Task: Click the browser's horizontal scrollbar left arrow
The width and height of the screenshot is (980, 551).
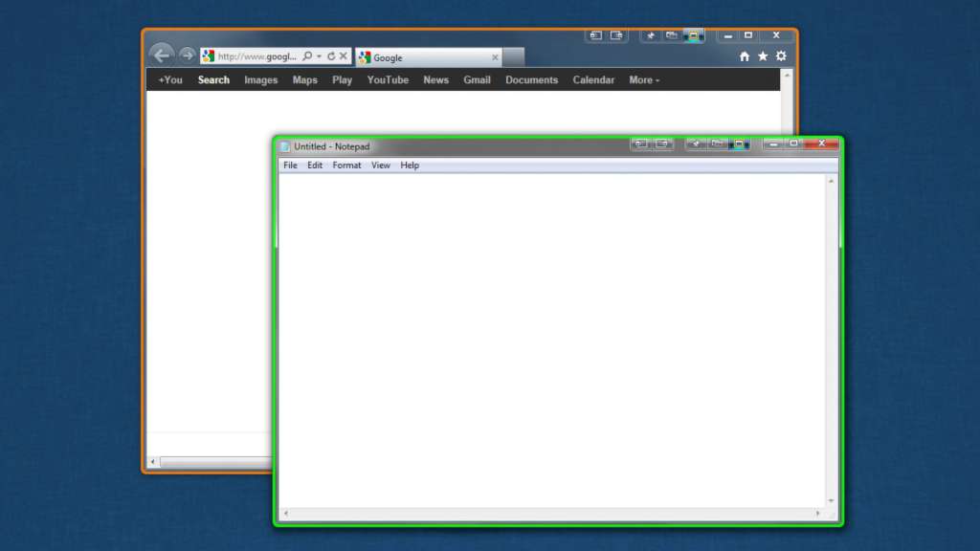Action: click(x=152, y=462)
